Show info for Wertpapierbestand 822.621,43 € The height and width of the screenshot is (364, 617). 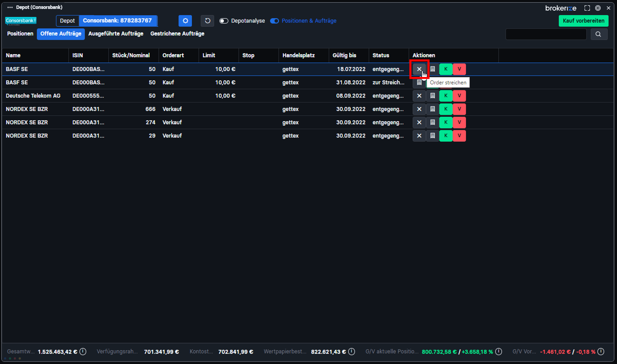351,351
